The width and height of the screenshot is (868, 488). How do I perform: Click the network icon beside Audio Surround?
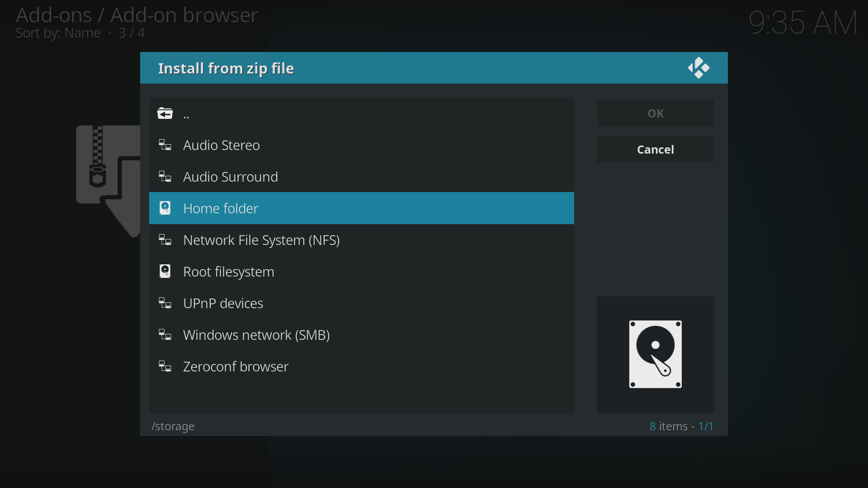pos(165,177)
